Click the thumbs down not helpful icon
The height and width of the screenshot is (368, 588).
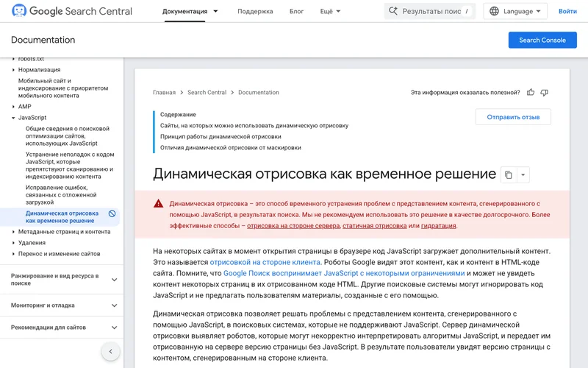coord(544,93)
